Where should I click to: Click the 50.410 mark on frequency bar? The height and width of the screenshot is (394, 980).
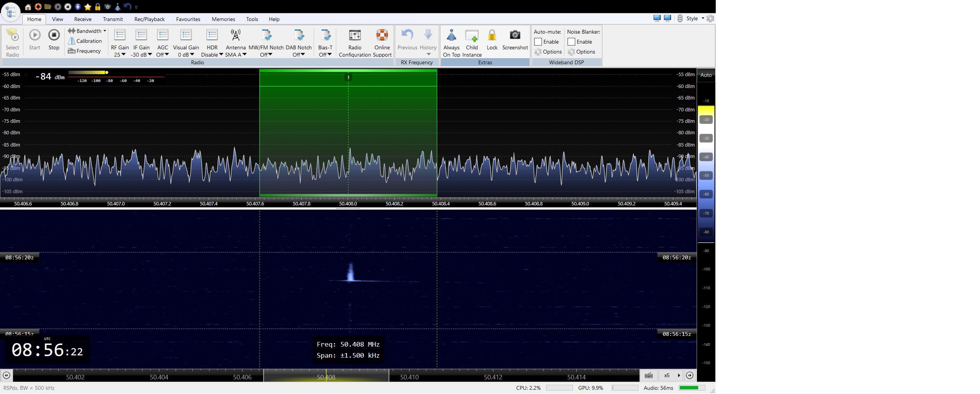pos(409,377)
